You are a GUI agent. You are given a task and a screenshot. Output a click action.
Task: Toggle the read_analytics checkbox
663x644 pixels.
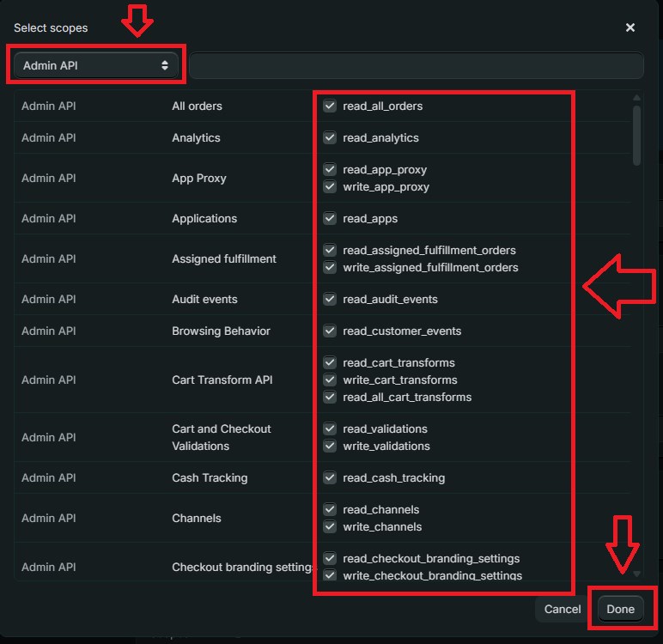pos(330,138)
